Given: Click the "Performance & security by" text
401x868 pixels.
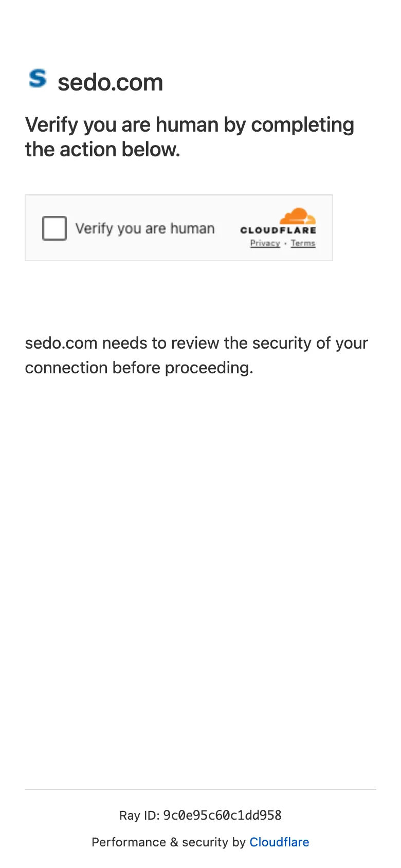Looking at the screenshot, I should click(x=169, y=842).
